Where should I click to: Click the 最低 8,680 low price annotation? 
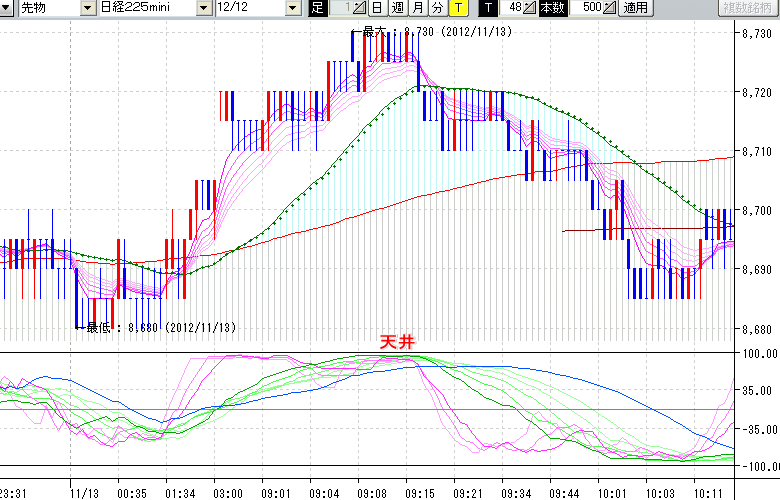160,327
